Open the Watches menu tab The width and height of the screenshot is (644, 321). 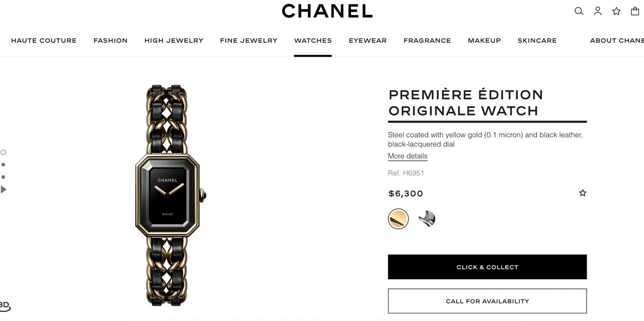coord(313,41)
